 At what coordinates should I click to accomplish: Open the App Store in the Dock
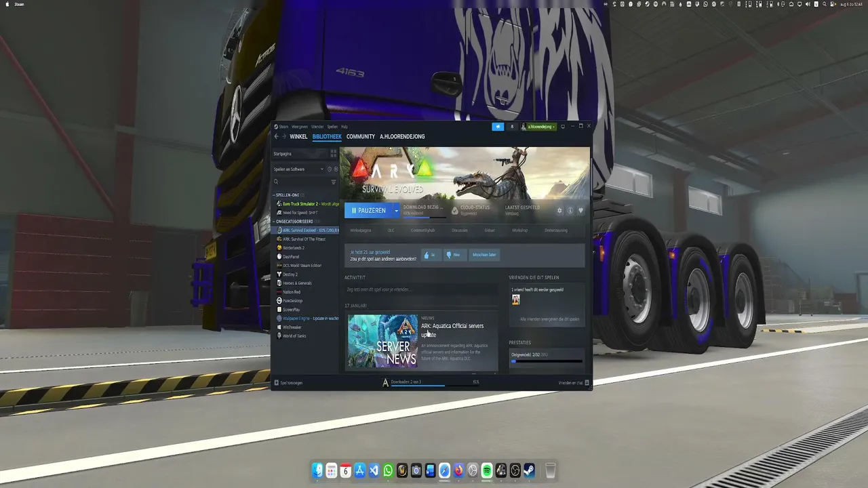point(360,470)
